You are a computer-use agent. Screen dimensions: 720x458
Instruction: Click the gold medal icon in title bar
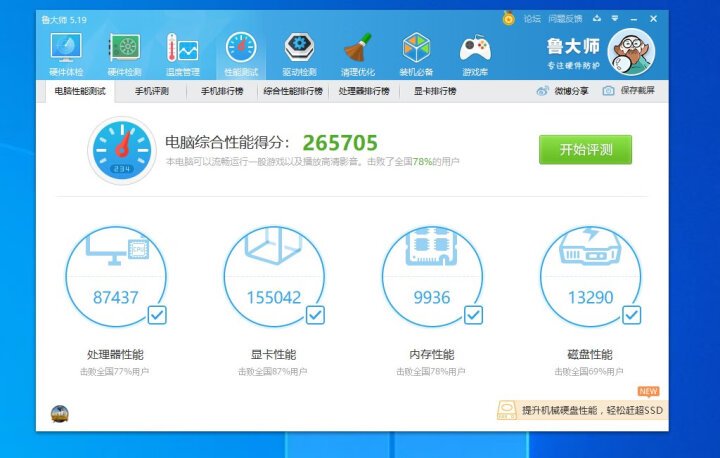coord(508,18)
